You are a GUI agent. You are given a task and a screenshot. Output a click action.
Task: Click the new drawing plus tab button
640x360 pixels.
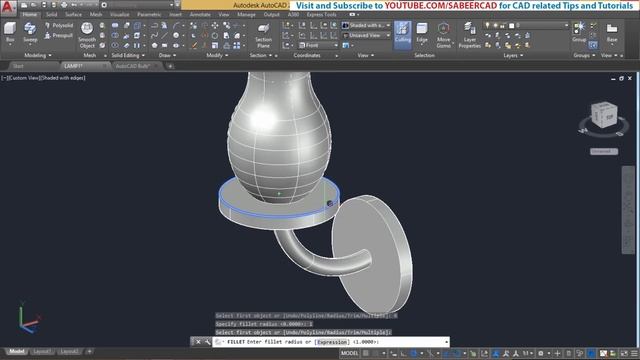click(x=170, y=66)
